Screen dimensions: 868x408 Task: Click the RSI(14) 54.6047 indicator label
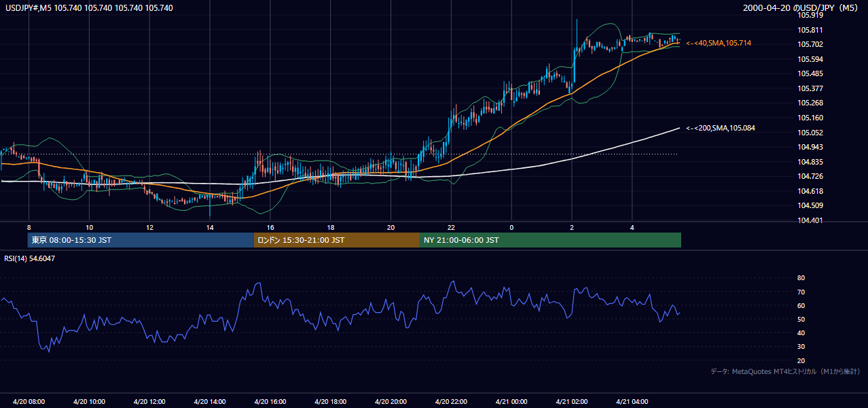[31, 258]
